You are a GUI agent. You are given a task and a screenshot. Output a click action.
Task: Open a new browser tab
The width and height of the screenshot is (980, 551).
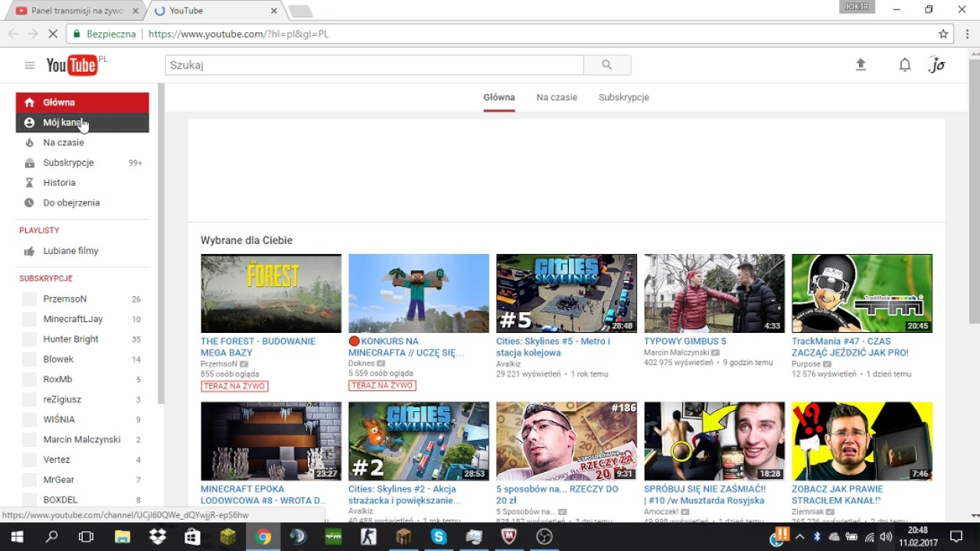pyautogui.click(x=300, y=11)
